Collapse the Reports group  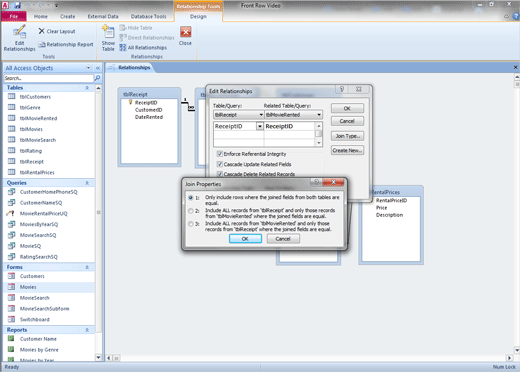pos(87,330)
